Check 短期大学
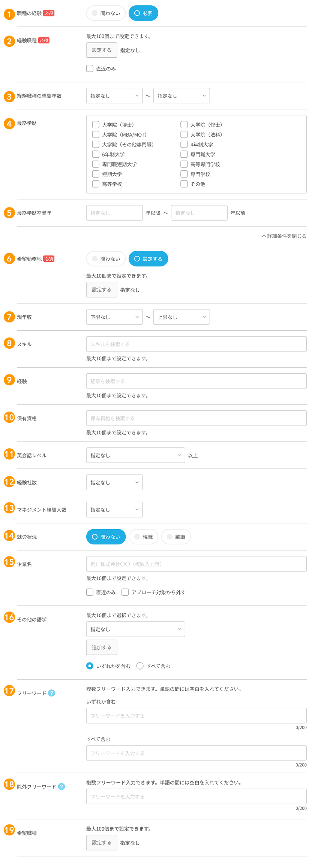 click(96, 174)
